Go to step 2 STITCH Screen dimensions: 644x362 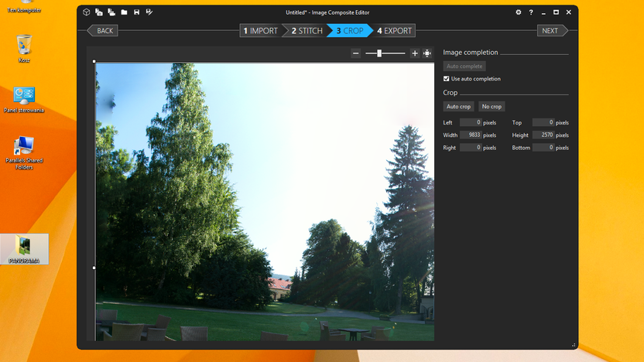307,31
